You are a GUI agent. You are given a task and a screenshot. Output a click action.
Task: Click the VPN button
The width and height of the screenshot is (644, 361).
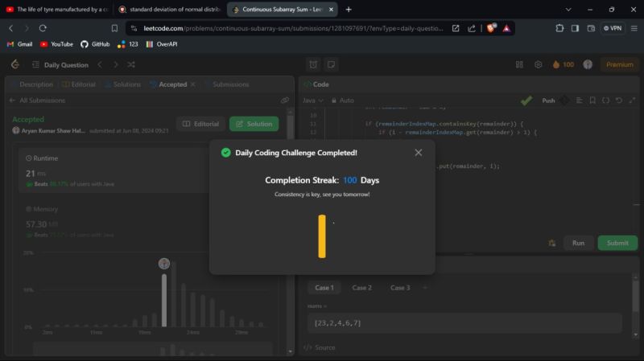[x=613, y=28]
